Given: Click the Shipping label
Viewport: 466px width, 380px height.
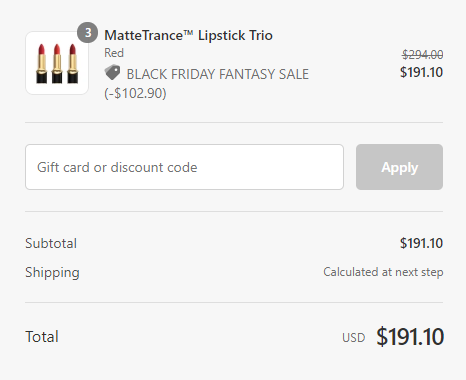Looking at the screenshot, I should [52, 273].
